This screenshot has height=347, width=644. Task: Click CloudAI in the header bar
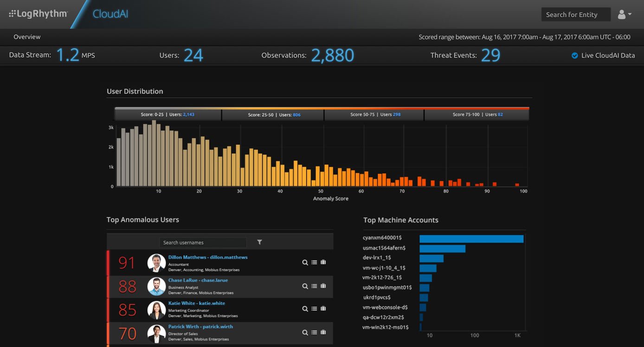(110, 13)
